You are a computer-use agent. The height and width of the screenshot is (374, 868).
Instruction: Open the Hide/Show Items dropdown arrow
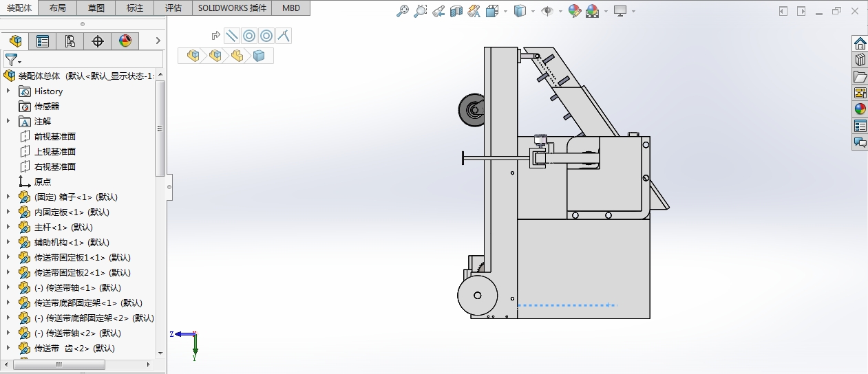point(560,11)
